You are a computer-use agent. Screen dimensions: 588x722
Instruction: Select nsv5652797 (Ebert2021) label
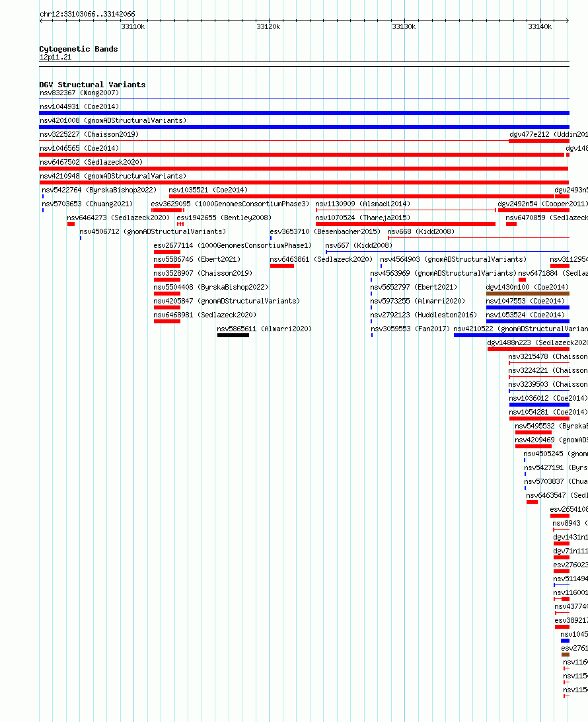pyautogui.click(x=414, y=287)
